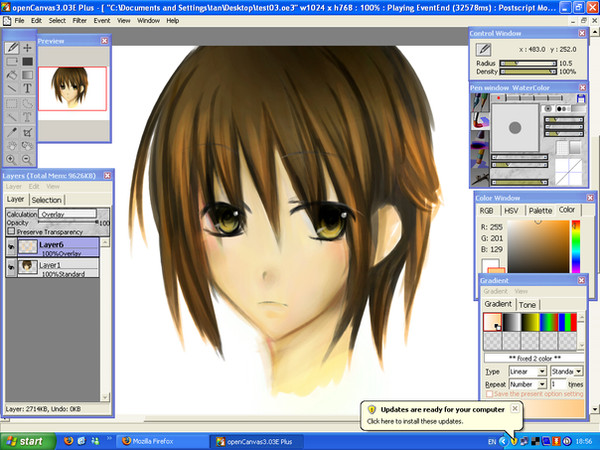Enable Preserve Transparency checkbox
The height and width of the screenshot is (450, 600).
click(11, 231)
